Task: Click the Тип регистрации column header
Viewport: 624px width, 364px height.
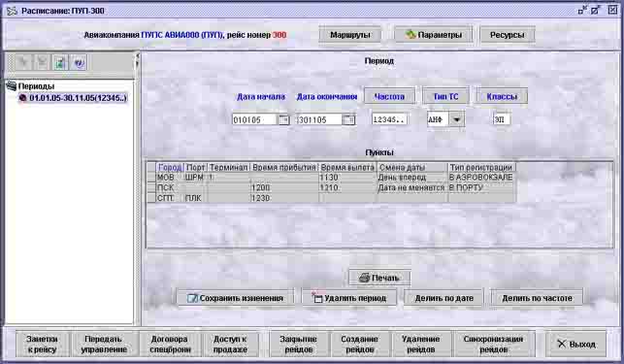Action: tap(481, 167)
